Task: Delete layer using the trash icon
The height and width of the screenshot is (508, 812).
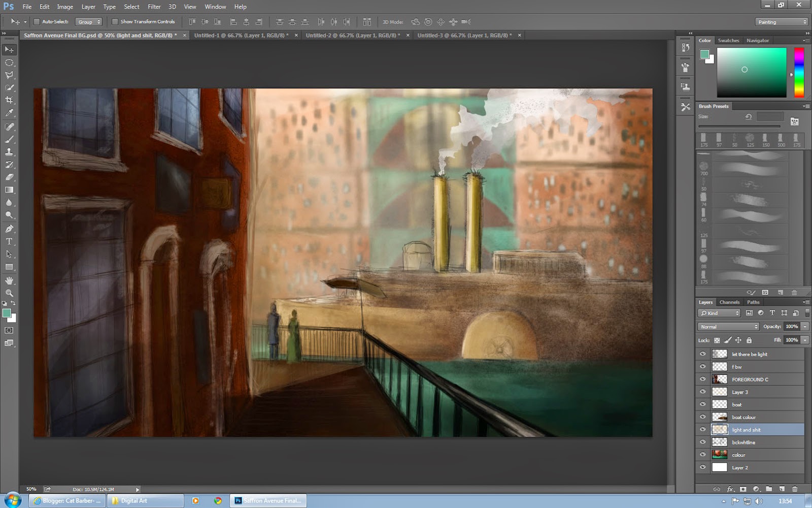Action: pyautogui.click(x=795, y=489)
